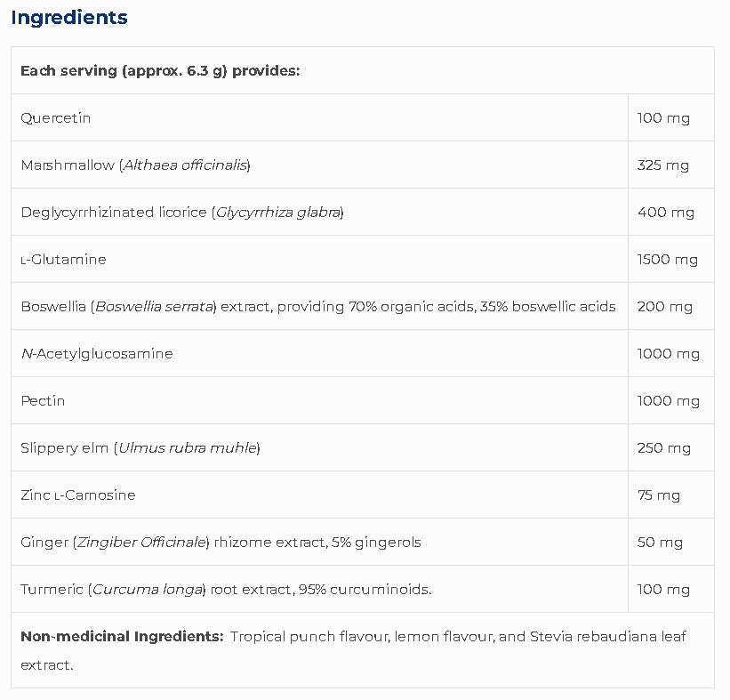
Task: Click the Ingredients heading
Action: point(69,18)
